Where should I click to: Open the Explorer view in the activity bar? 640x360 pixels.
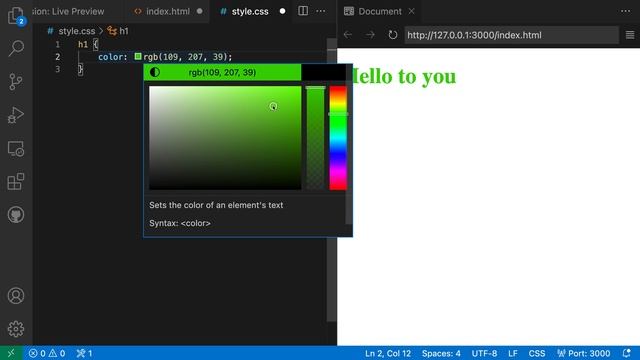click(x=16, y=16)
